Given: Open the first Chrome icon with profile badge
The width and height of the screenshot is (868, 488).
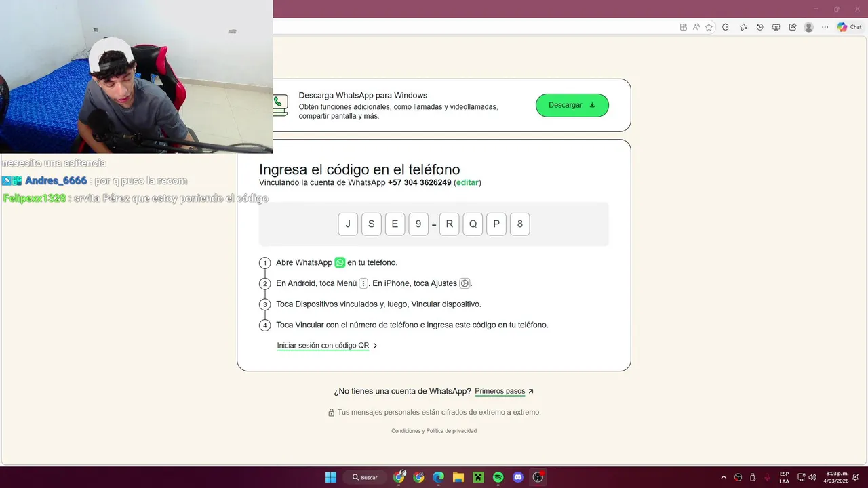Looking at the screenshot, I should click(399, 477).
